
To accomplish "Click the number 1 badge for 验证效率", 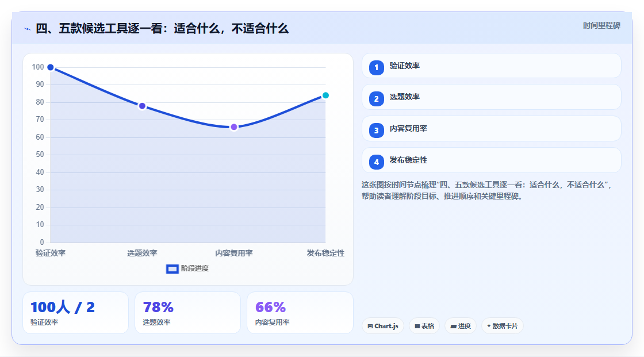I will tap(376, 68).
